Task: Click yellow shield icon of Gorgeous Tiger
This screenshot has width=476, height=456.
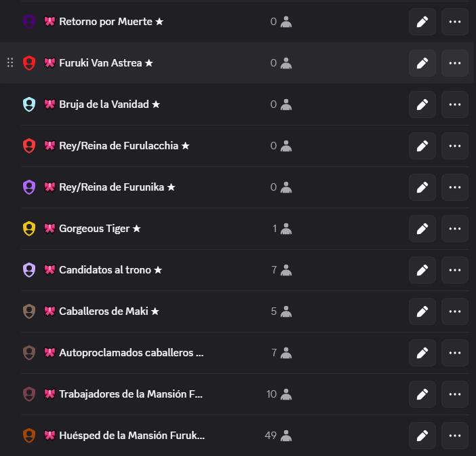Action: tap(29, 229)
